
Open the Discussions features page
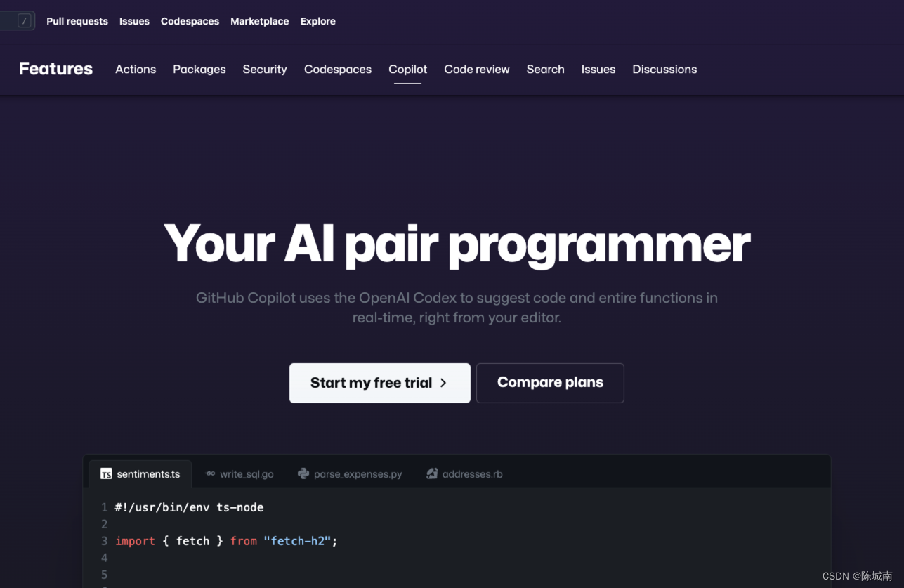664,69
